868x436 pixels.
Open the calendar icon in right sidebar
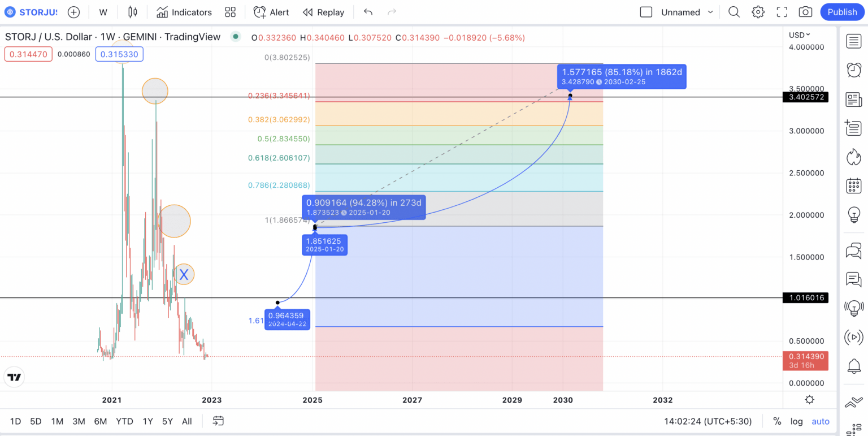[853, 185]
